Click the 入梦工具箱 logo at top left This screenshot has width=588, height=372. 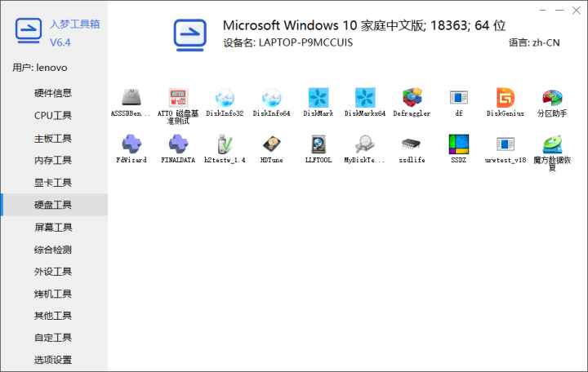[29, 31]
